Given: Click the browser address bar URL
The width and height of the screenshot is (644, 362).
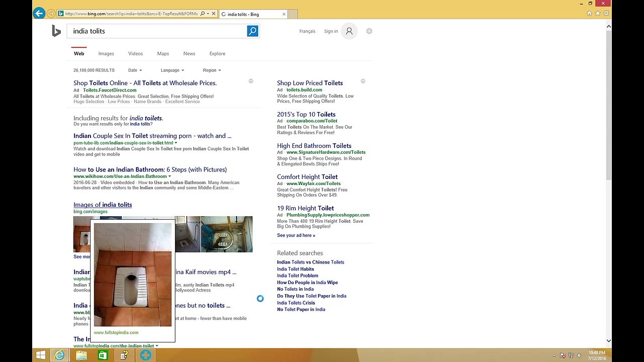Looking at the screenshot, I should coord(131,14).
